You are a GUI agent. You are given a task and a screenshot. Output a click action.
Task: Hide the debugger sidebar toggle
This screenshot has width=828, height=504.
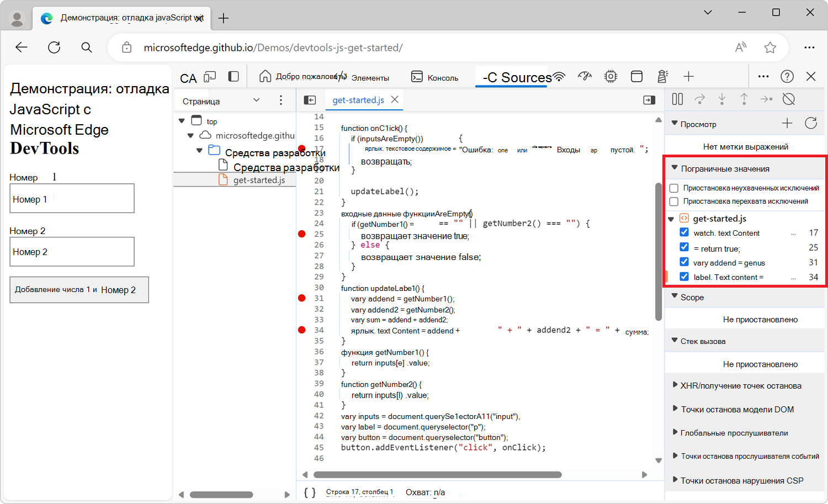pyautogui.click(x=649, y=100)
